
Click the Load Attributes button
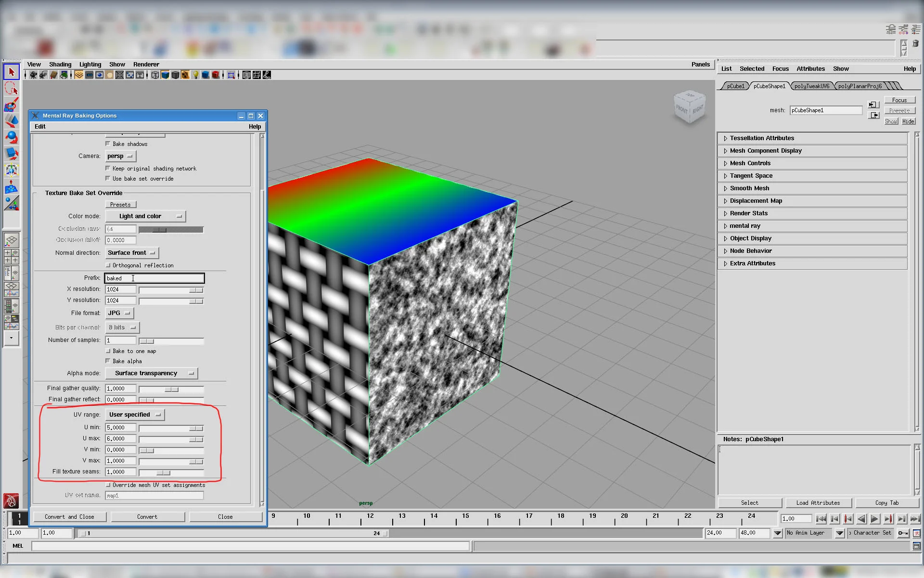coord(818,503)
